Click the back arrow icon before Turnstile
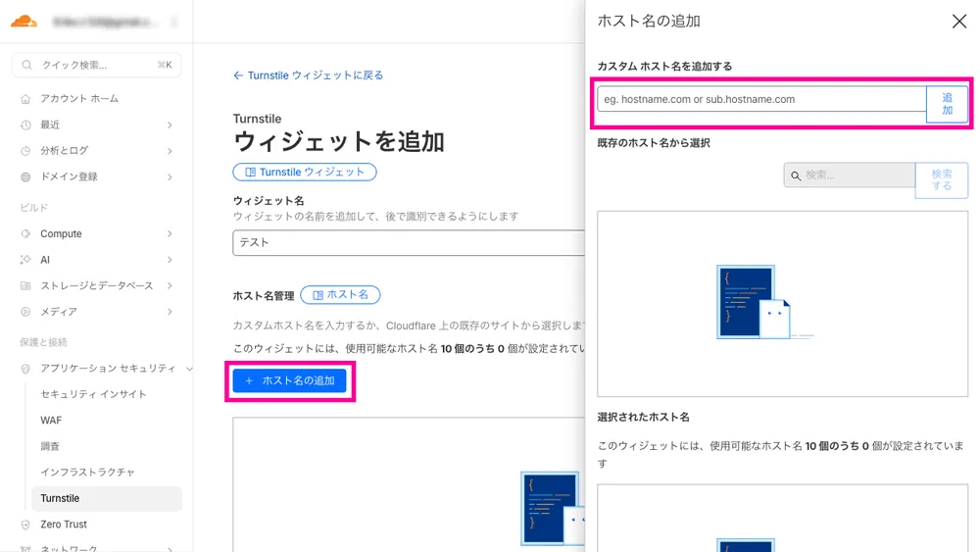Viewport: 980px width, 552px height. coord(238,75)
